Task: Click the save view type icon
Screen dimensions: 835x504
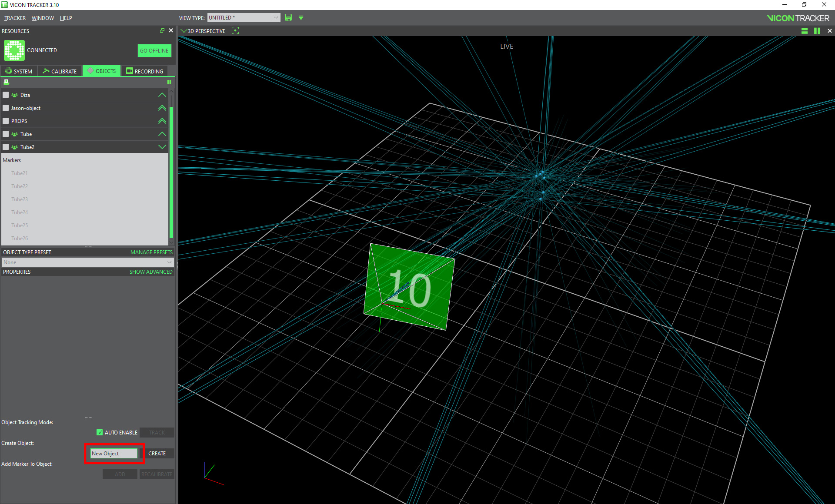Action: tap(288, 17)
